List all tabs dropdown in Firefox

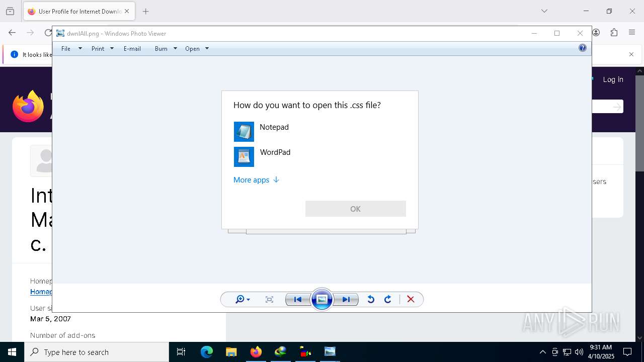(x=544, y=11)
